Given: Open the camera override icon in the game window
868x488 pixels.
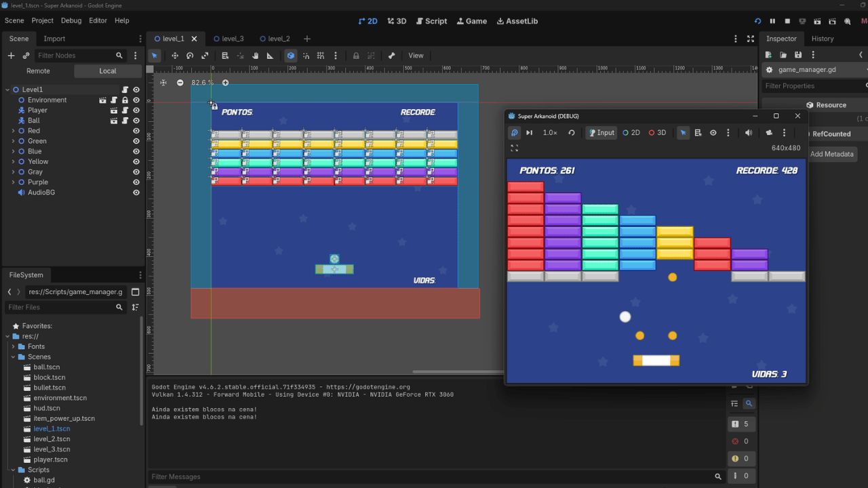Looking at the screenshot, I should coord(769,133).
